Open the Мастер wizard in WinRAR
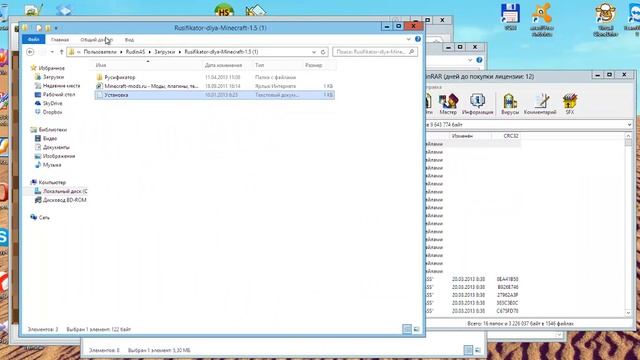640x360 pixels. click(x=448, y=104)
